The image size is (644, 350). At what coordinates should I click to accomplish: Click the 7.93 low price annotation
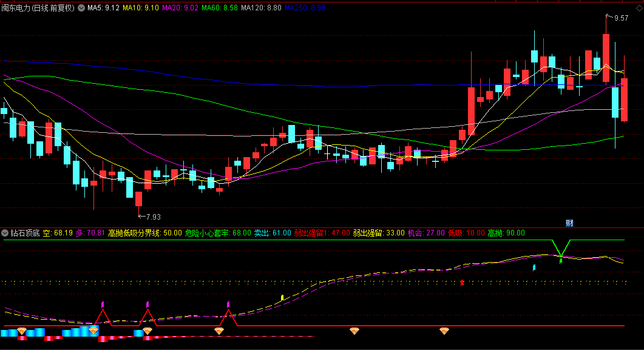153,217
